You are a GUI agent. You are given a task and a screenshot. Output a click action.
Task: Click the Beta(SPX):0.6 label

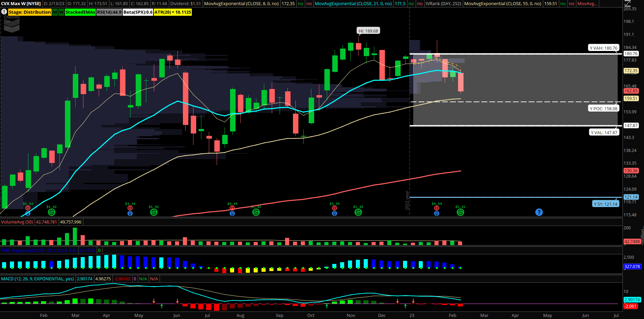tap(138, 12)
